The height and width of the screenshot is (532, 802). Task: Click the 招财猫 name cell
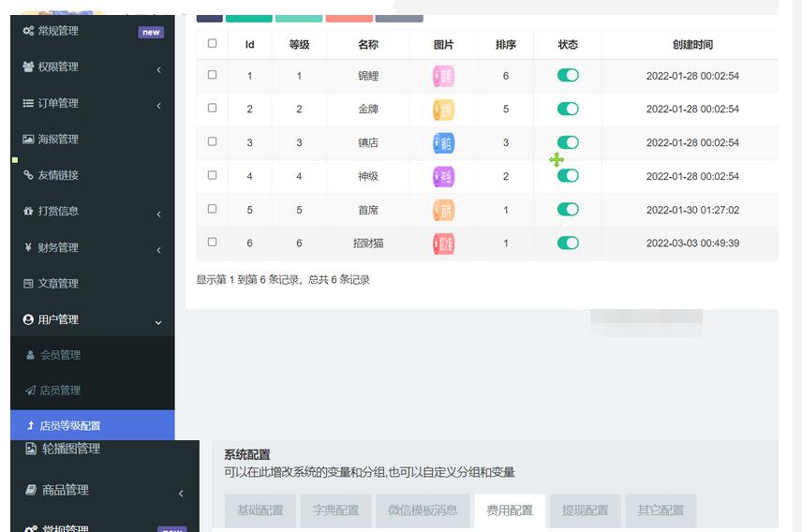coord(368,243)
